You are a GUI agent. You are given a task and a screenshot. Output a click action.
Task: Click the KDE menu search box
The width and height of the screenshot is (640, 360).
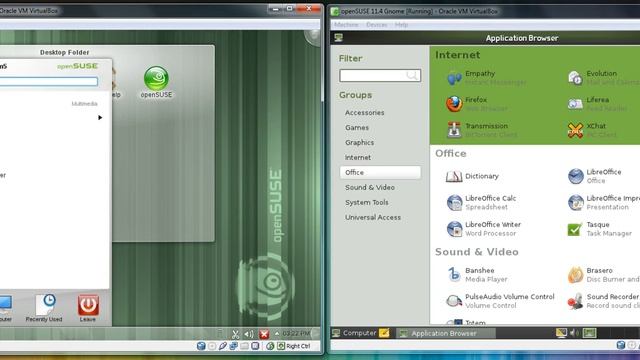click(49, 82)
